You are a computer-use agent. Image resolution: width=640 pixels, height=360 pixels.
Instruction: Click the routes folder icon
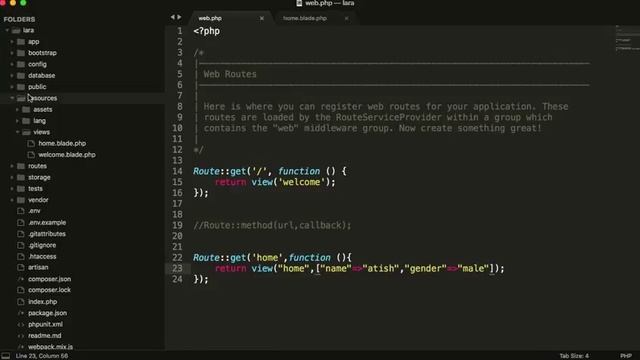click(x=21, y=166)
